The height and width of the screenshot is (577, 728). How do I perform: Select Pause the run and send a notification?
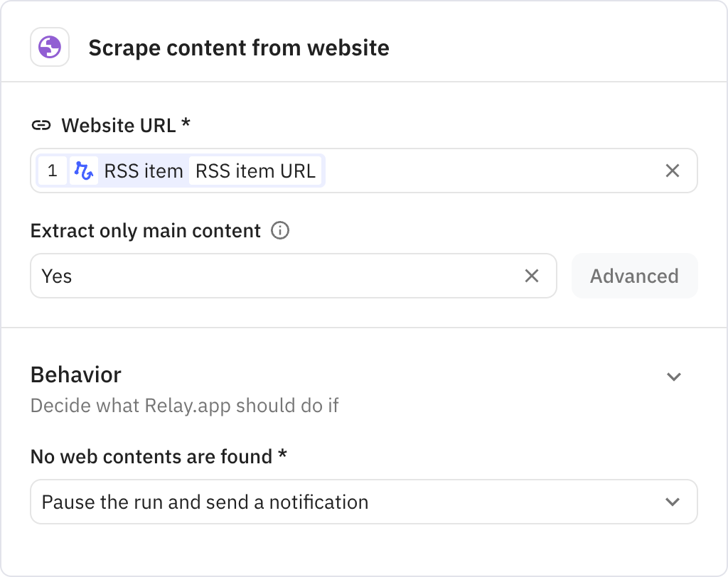205,502
